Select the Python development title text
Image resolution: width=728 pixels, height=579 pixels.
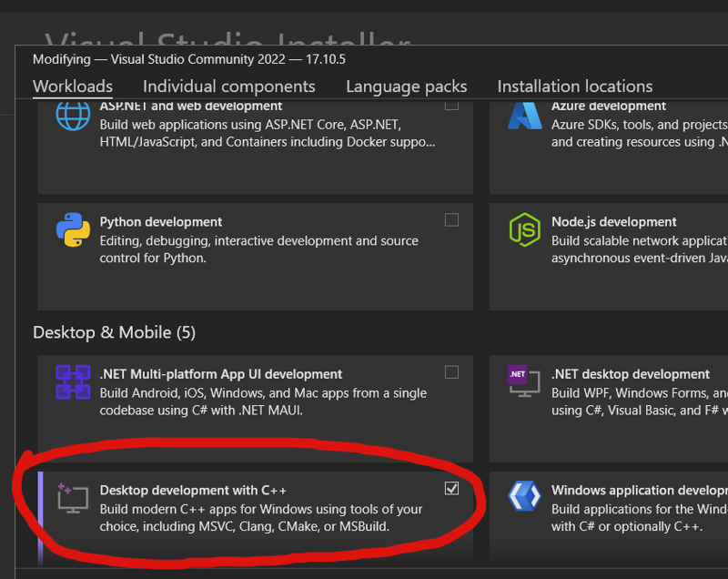[161, 222]
